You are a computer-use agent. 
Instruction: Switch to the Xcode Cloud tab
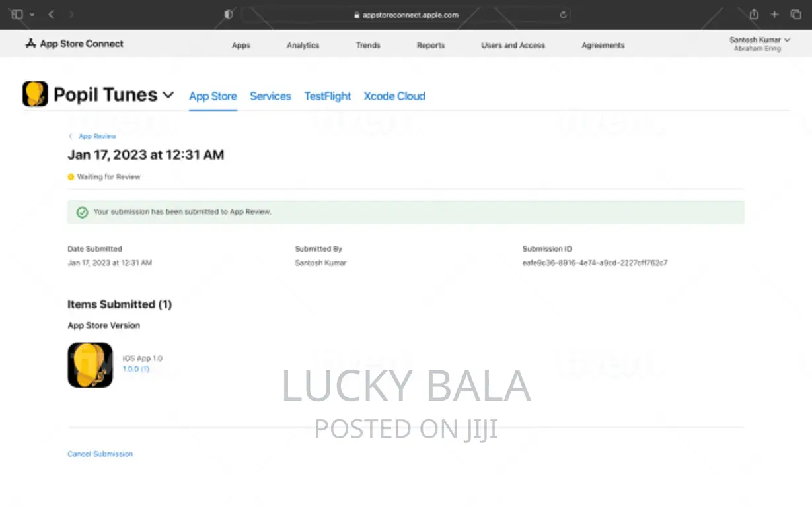point(394,96)
